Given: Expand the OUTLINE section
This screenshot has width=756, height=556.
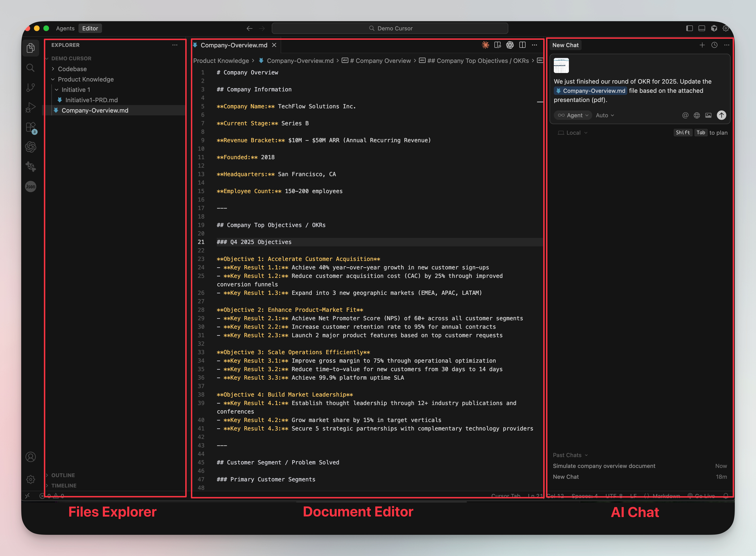Looking at the screenshot, I should tap(63, 475).
